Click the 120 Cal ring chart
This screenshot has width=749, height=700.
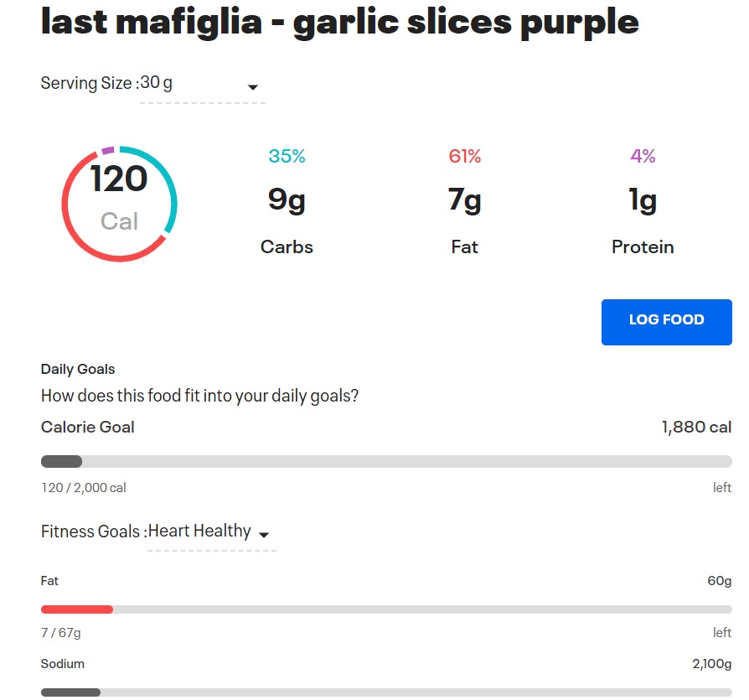coord(119,203)
